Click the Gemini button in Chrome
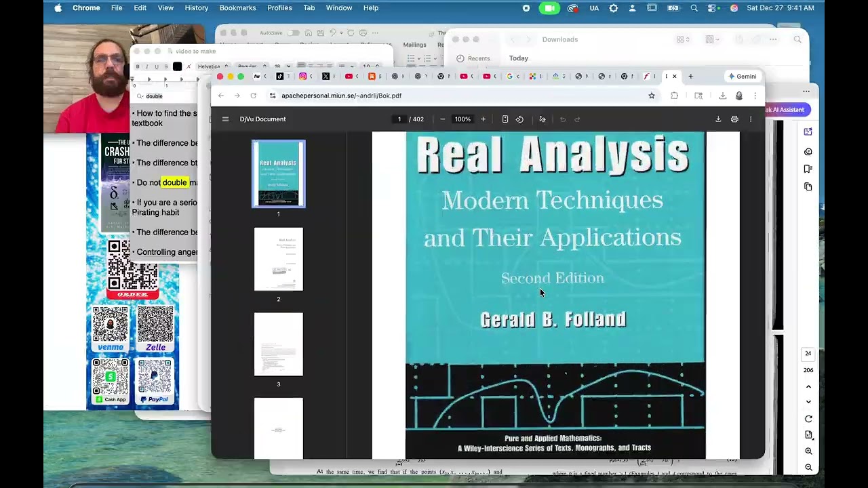Image resolution: width=868 pixels, height=488 pixels. click(x=742, y=76)
